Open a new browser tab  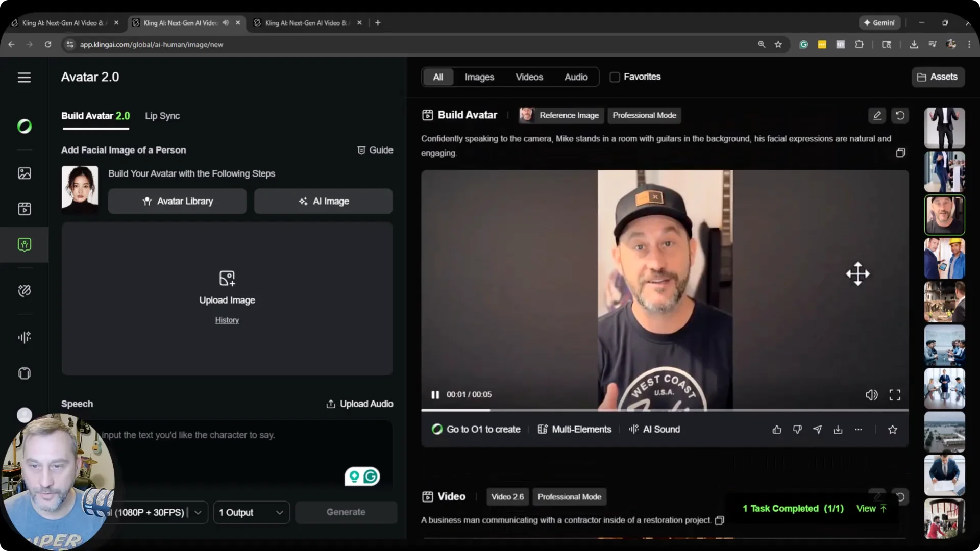pyautogui.click(x=378, y=22)
